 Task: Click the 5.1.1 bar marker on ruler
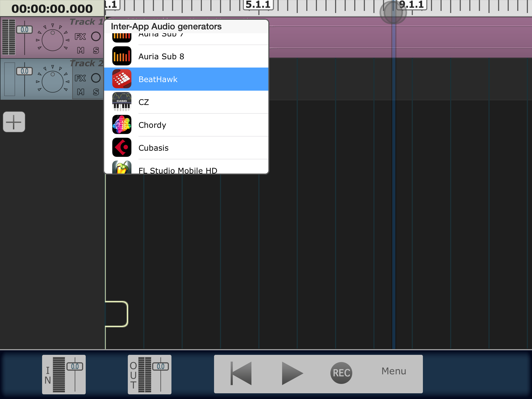click(258, 4)
